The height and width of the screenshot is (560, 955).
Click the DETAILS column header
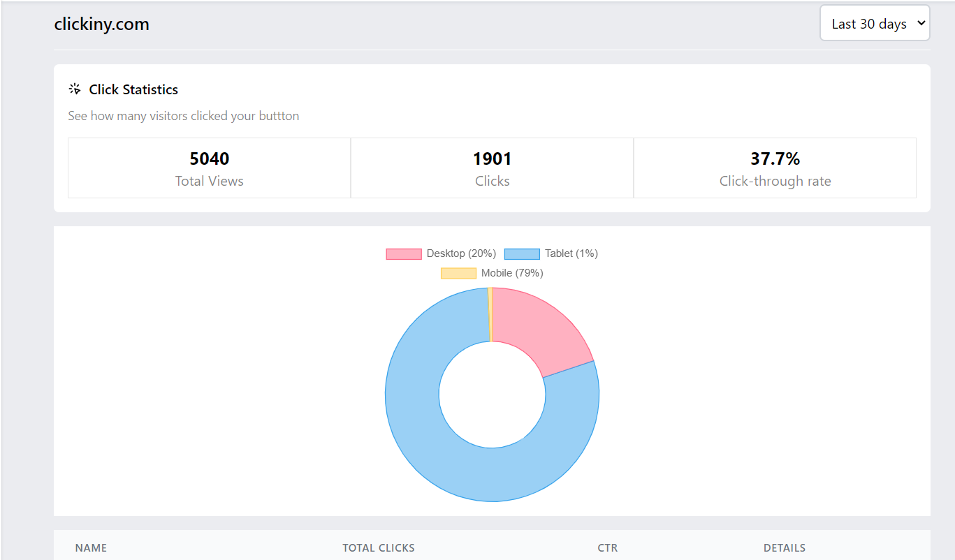[x=785, y=548]
